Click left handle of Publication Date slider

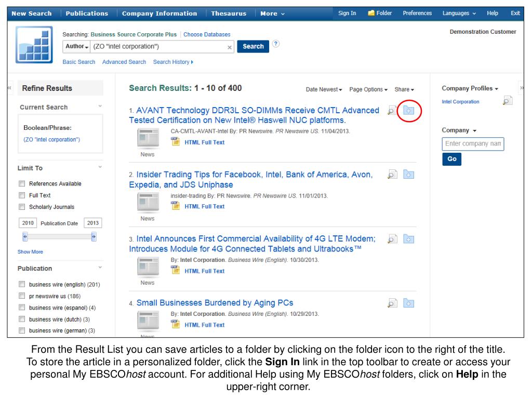[x=25, y=236]
